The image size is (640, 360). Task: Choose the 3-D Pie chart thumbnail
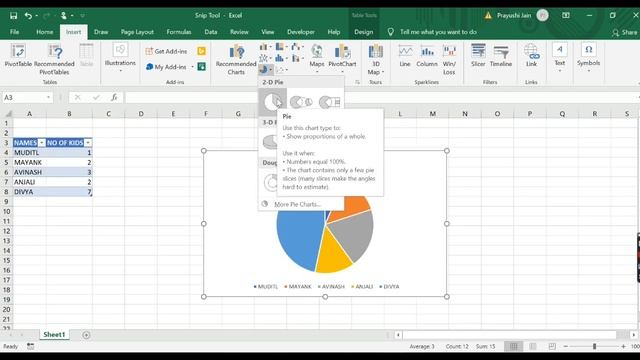[269, 142]
